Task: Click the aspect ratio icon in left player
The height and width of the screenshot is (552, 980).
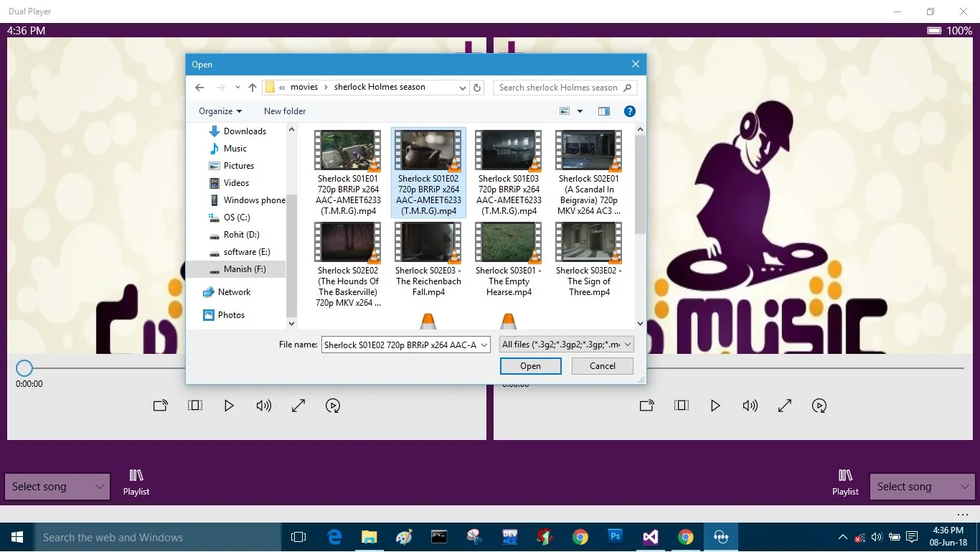Action: [194, 406]
